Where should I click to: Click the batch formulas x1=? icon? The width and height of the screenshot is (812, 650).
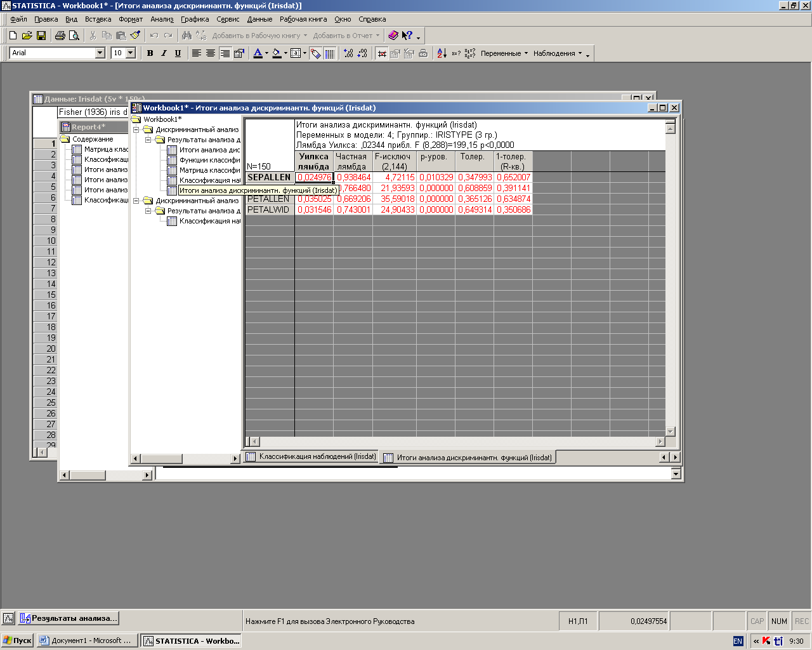[470, 53]
